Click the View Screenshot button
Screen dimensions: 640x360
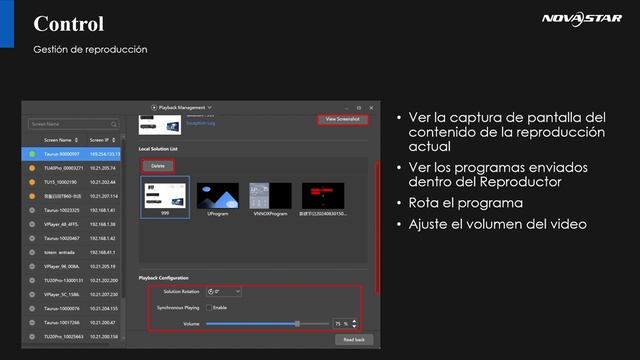(x=342, y=119)
